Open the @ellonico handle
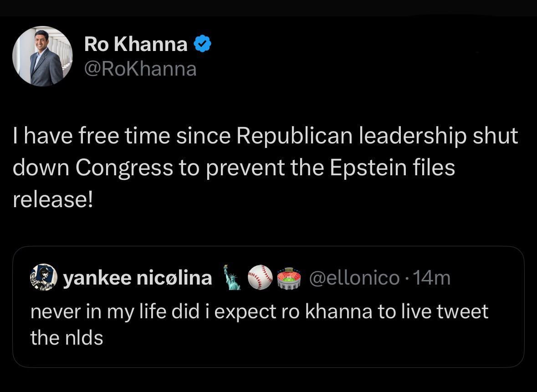 pyautogui.click(x=354, y=278)
